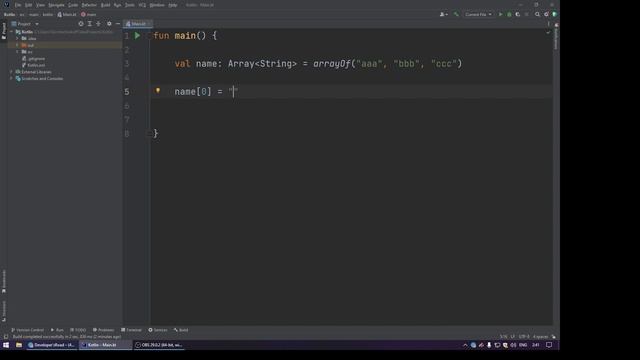This screenshot has width=640, height=360.
Task: Click the Kotlin breadcrumb root
Action: point(9,14)
